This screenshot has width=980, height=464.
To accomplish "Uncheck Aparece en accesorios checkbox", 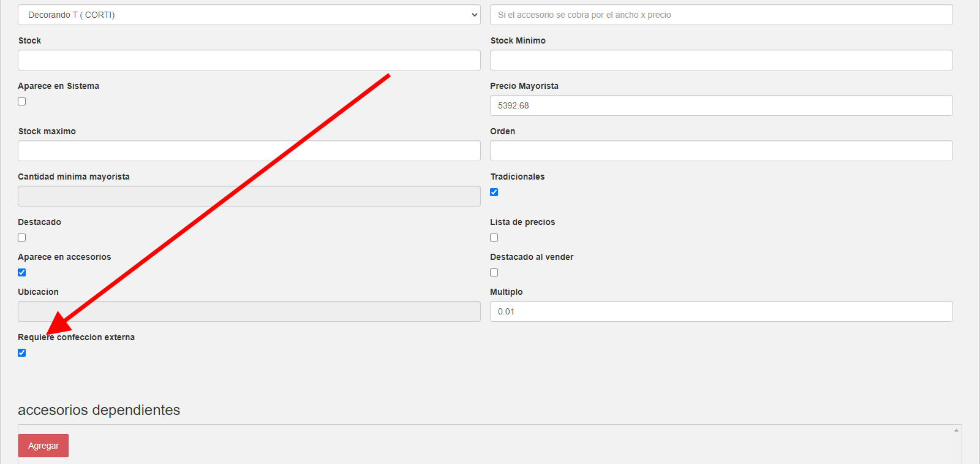I will [x=22, y=273].
